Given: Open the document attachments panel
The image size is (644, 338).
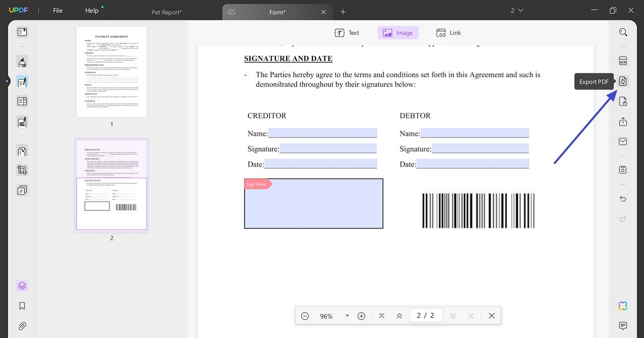Looking at the screenshot, I should click(x=22, y=326).
